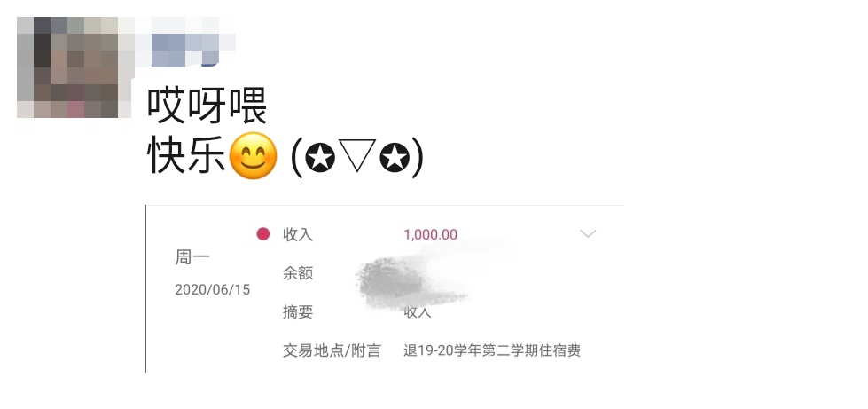Click the left star eye kaomoji symbol

tap(320, 157)
